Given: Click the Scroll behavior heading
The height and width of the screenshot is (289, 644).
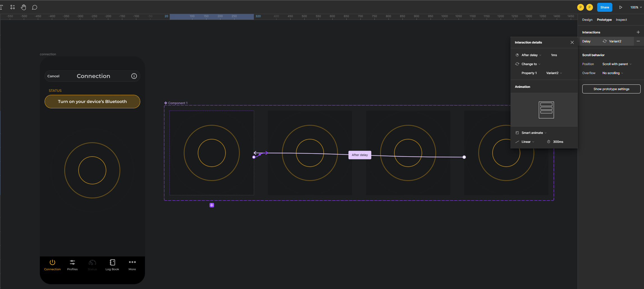Looking at the screenshot, I should 593,55.
